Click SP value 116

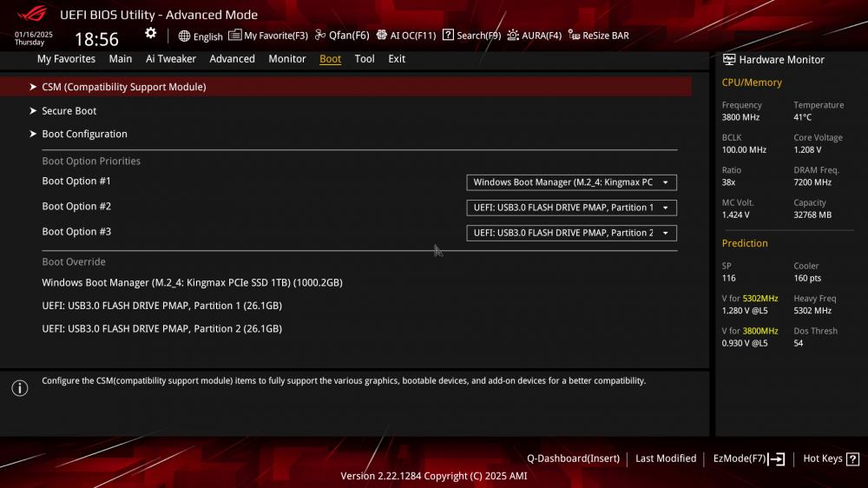728,279
